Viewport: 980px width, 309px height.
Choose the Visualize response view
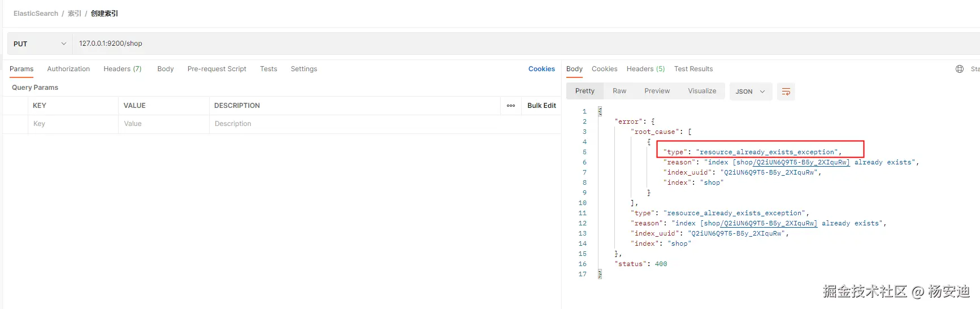tap(702, 91)
